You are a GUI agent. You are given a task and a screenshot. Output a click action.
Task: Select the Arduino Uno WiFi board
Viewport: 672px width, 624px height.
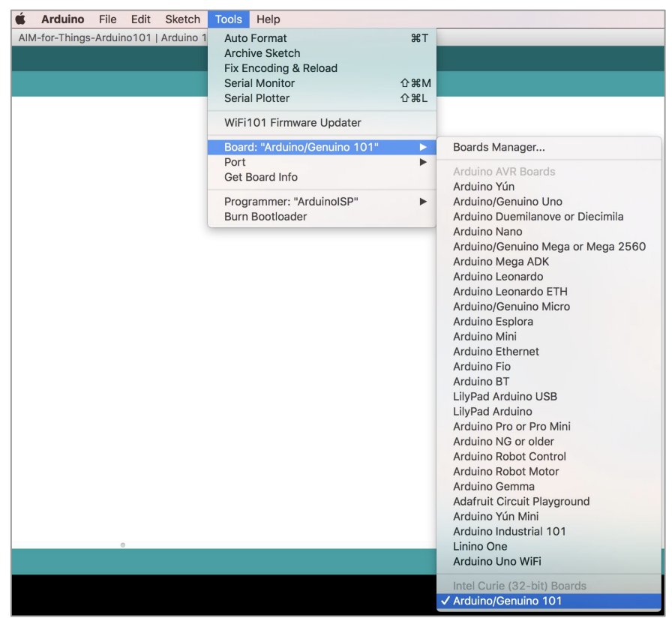point(549,562)
